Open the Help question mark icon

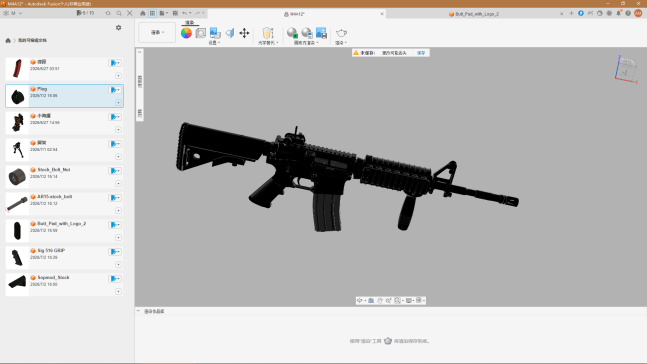tap(628, 13)
